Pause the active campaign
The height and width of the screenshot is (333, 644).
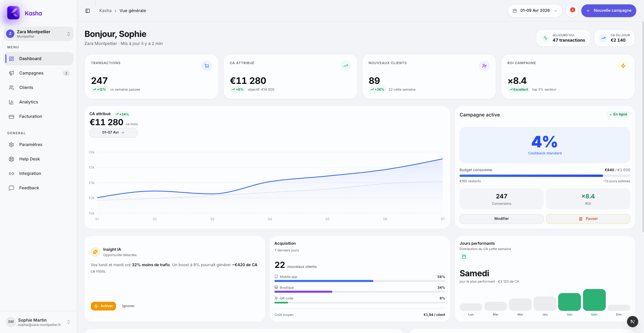point(588,219)
